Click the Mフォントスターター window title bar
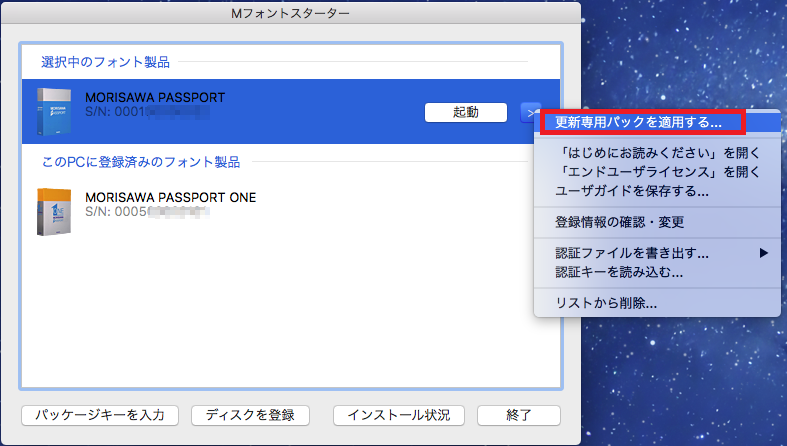This screenshot has height=446, width=787. [290, 13]
